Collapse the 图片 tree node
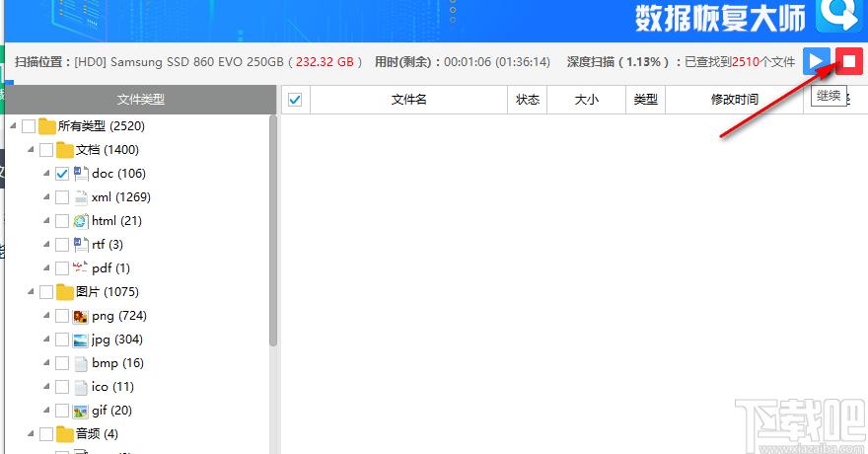868x454 pixels. click(x=31, y=292)
